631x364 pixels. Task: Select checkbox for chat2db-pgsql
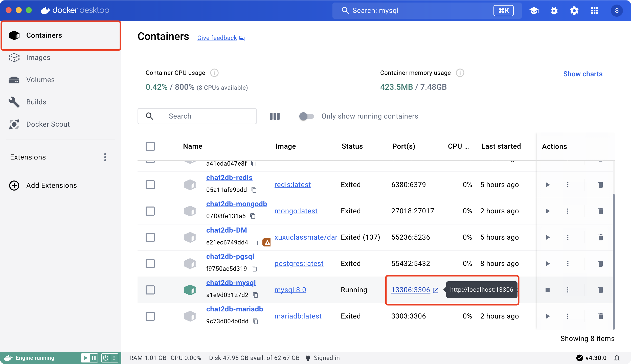150,264
